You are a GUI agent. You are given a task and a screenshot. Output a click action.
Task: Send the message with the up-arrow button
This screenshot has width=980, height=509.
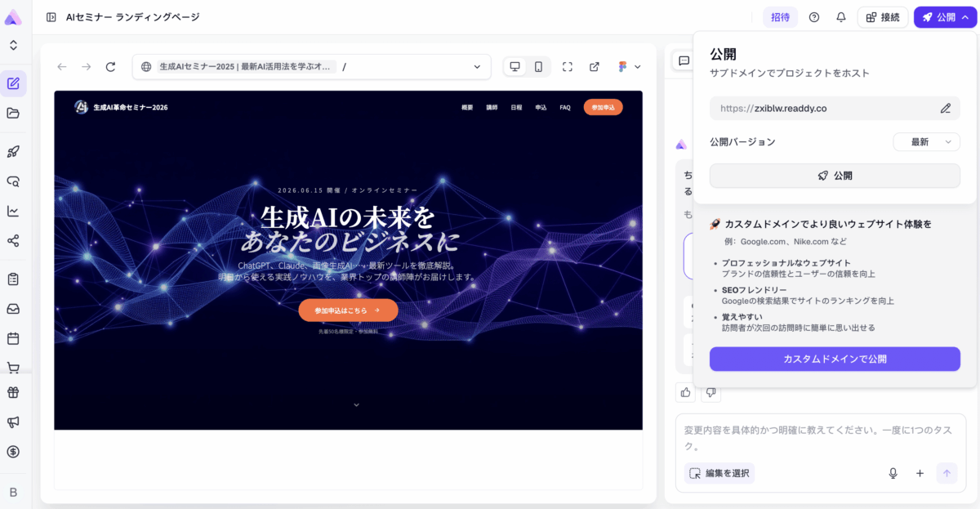(x=947, y=473)
